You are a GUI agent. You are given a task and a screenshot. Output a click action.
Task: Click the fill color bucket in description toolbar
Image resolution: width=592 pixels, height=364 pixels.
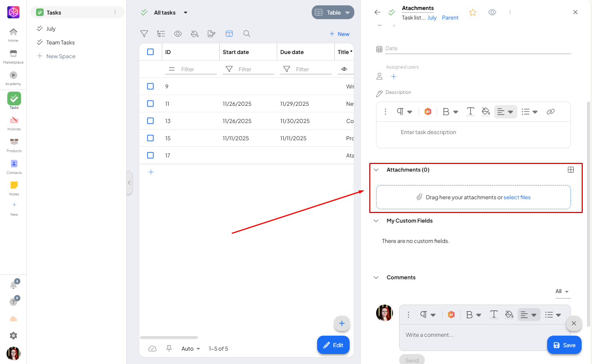tap(486, 111)
